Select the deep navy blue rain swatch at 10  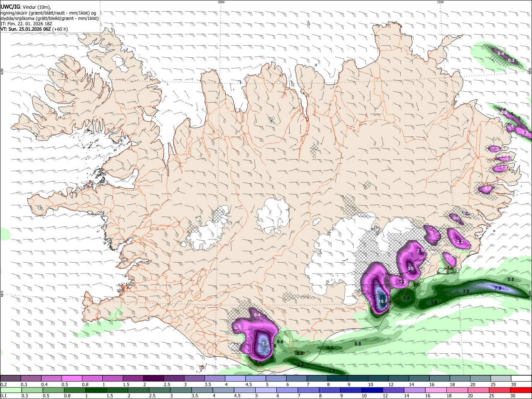(x=372, y=390)
